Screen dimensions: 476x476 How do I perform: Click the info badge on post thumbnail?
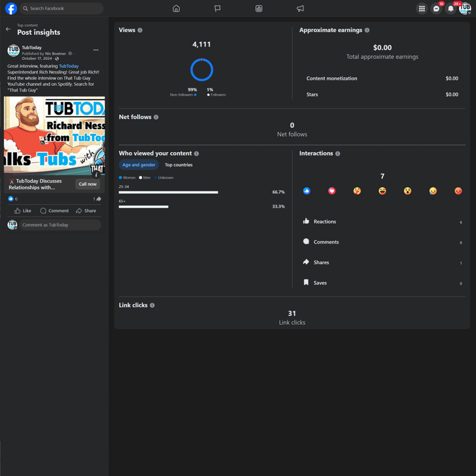pos(96,175)
